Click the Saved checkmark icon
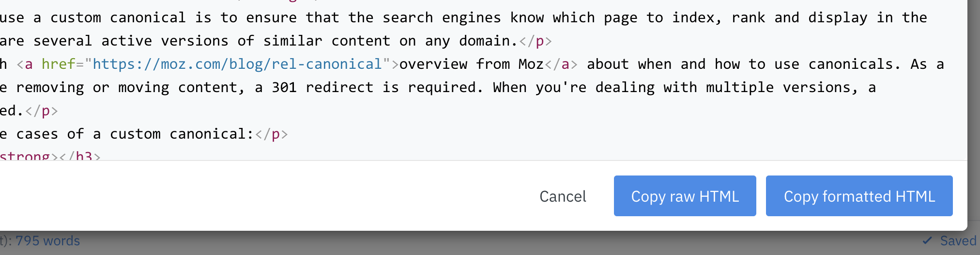Image resolution: width=980 pixels, height=255 pixels. (x=927, y=241)
